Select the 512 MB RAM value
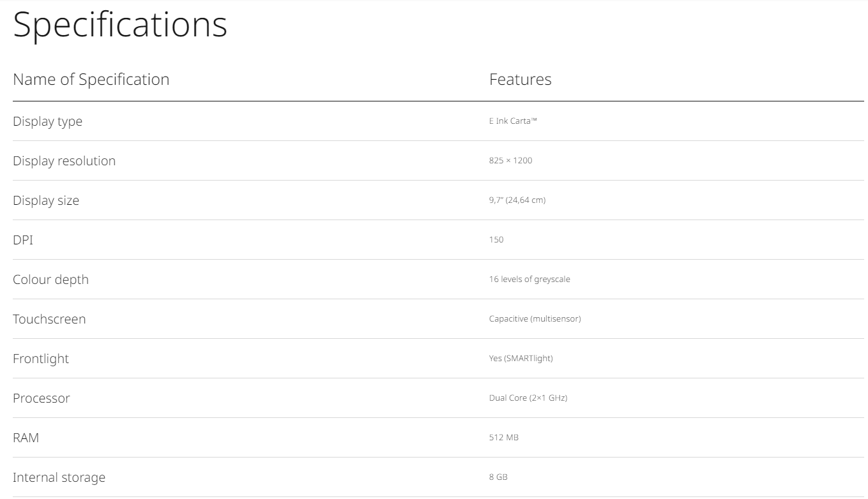 point(503,438)
